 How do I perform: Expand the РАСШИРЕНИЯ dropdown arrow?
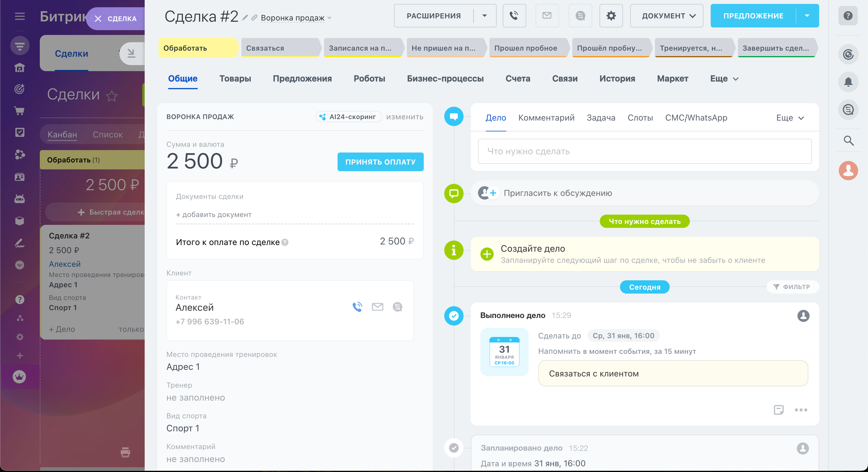[485, 15]
